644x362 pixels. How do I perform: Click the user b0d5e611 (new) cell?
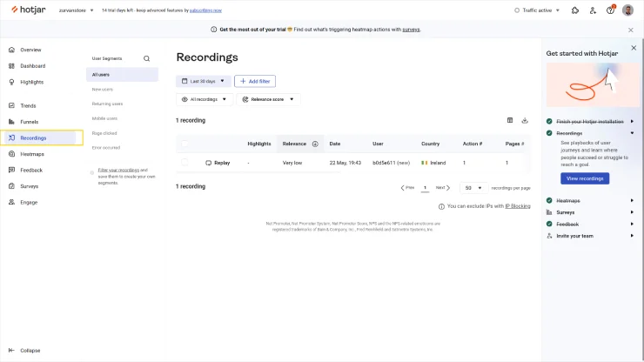click(391, 163)
